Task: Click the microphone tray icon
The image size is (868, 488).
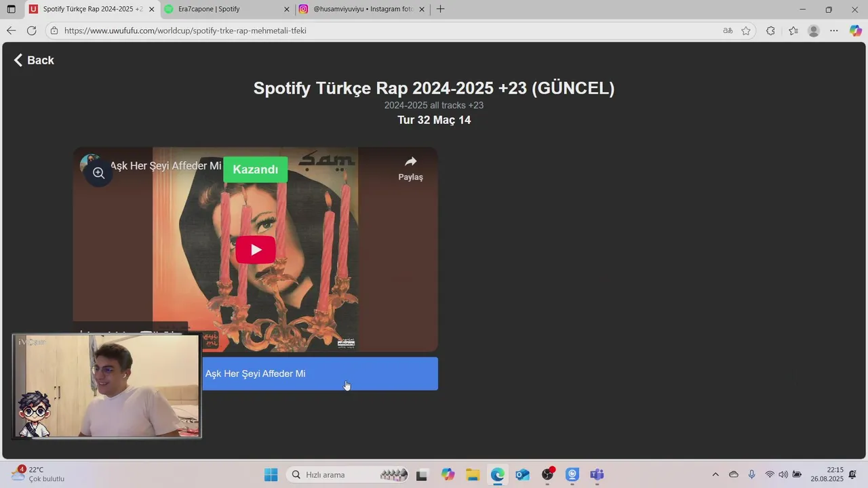Action: tap(751, 474)
